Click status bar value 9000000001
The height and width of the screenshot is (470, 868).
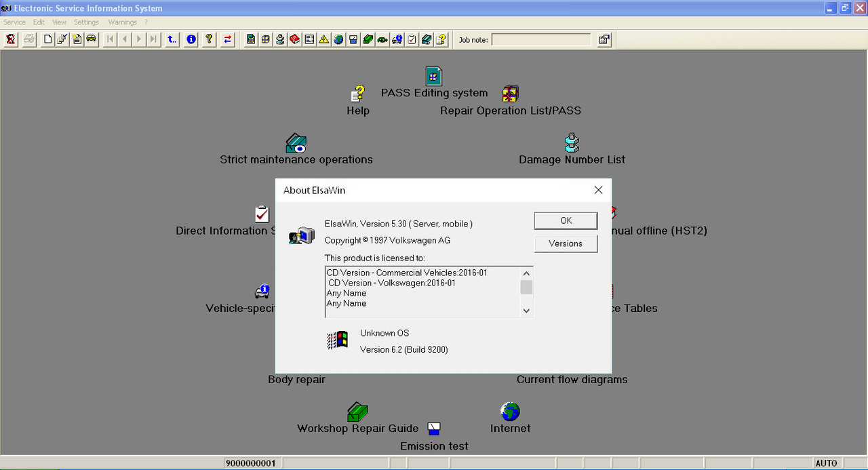[251, 463]
